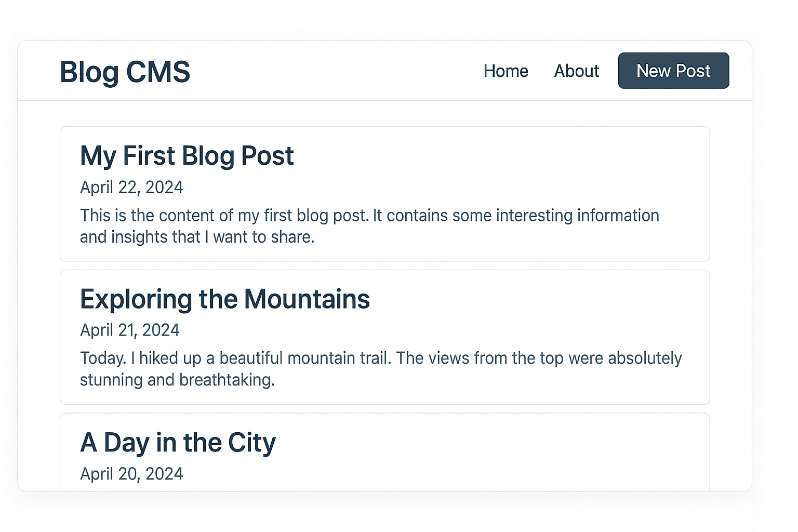Viewport: 798px width, 532px height.
Task: Select the Home menu item in header
Action: click(x=506, y=71)
